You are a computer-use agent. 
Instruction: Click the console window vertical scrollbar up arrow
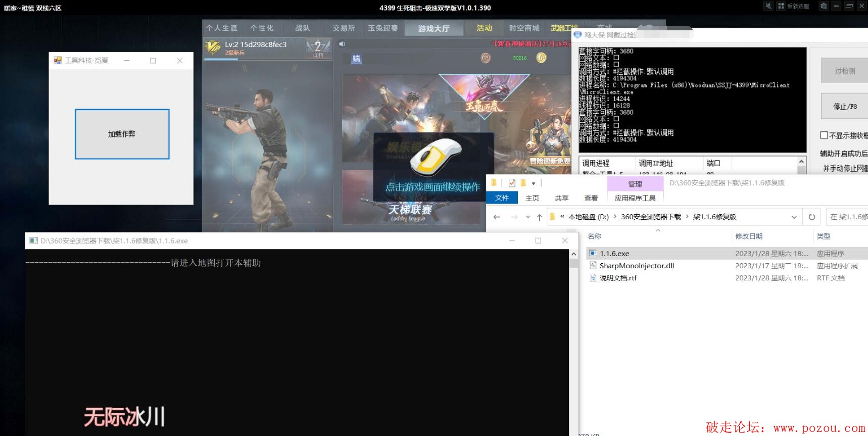573,254
